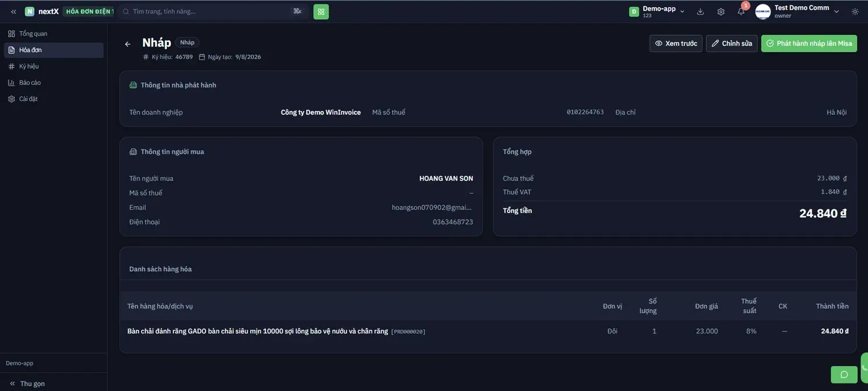This screenshot has width=868, height=391.
Task: Open the green apps grid button
Action: [x=321, y=12]
